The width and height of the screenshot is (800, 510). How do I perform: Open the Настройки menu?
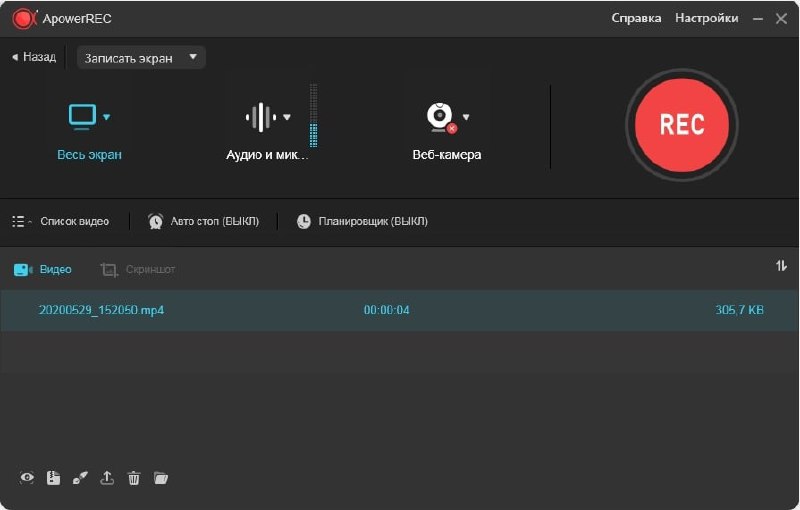point(707,18)
